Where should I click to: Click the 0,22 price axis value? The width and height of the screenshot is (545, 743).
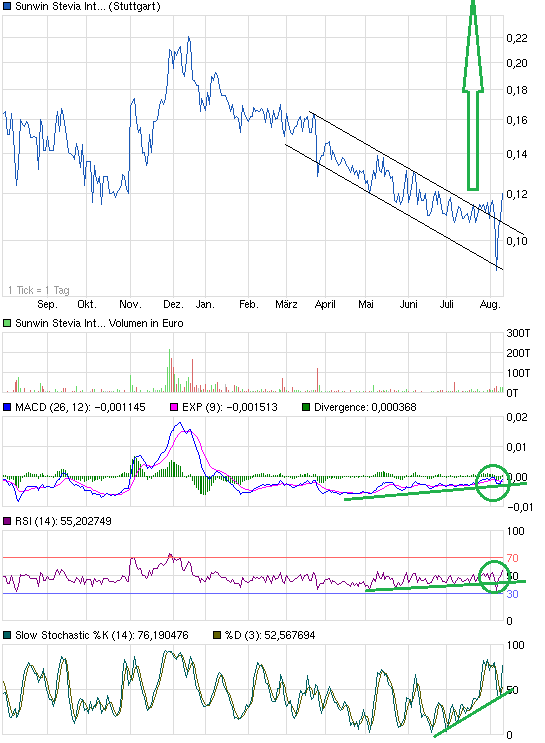[517, 38]
